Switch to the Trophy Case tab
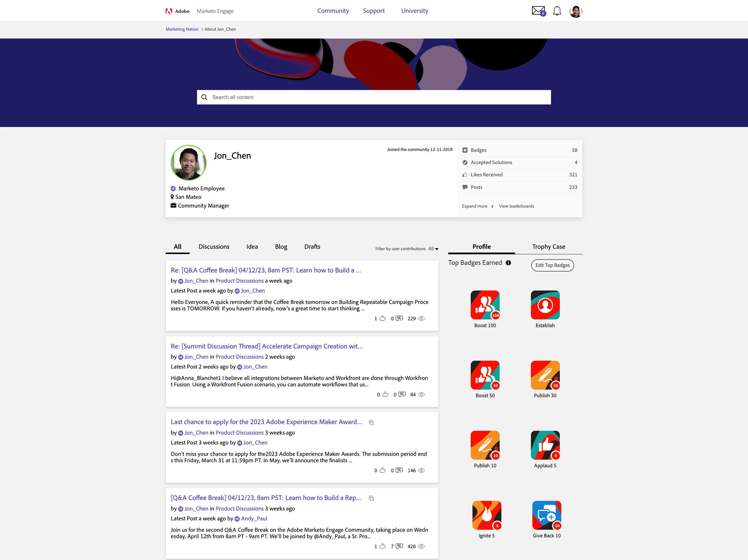The width and height of the screenshot is (748, 560). 548,247
